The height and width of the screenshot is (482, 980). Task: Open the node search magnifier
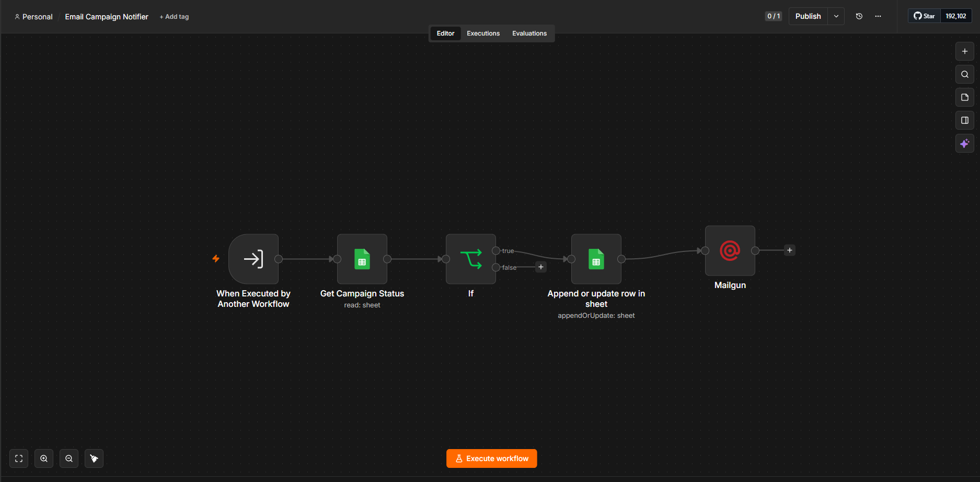pos(965,74)
